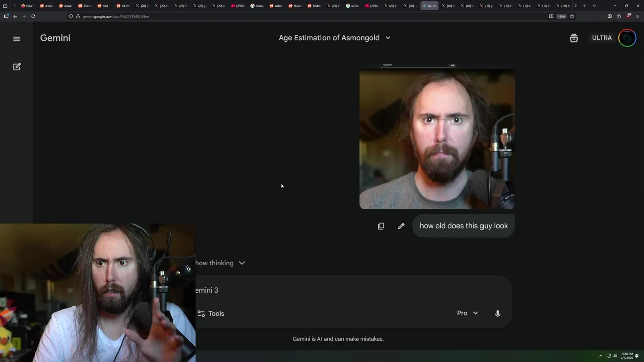The height and width of the screenshot is (362, 644).
Task: Open the tracking protection shield icon
Action: [x=71, y=16]
